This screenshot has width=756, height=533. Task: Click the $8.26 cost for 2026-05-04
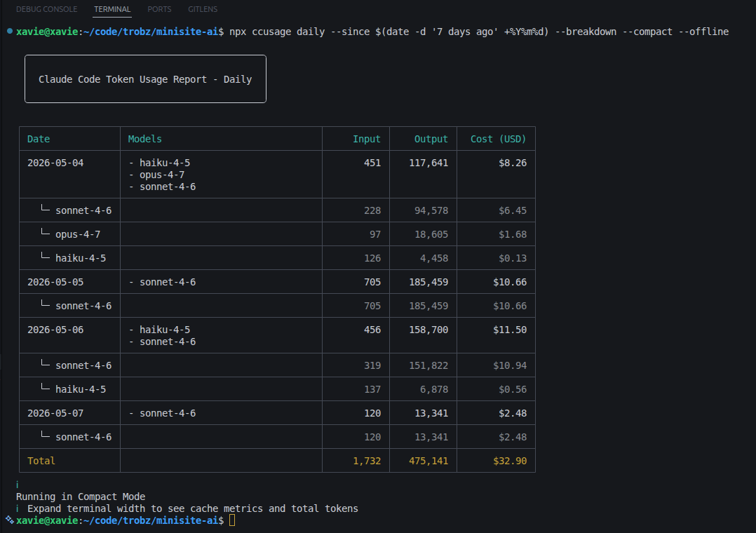tap(513, 163)
